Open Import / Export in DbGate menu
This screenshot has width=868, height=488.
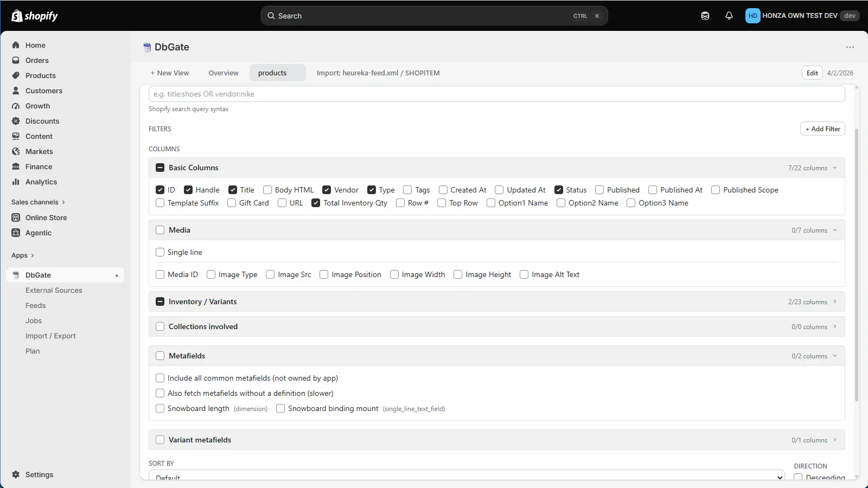tap(50, 336)
